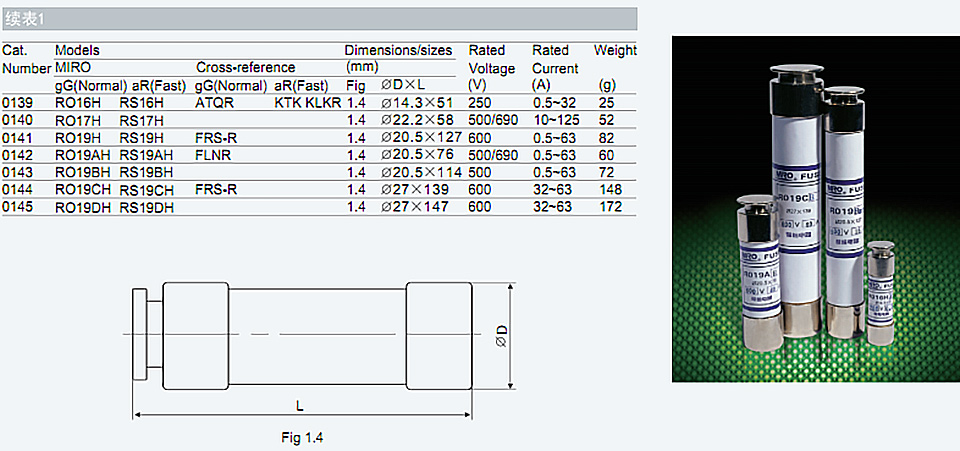Select catalog number 0139 row

tap(318, 102)
